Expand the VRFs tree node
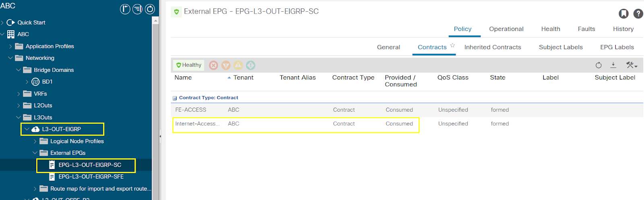 [19, 94]
